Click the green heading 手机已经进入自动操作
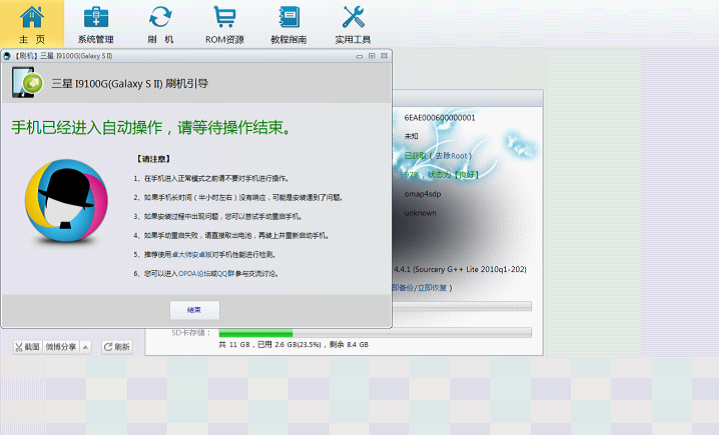The height and width of the screenshot is (435, 719). [151, 127]
